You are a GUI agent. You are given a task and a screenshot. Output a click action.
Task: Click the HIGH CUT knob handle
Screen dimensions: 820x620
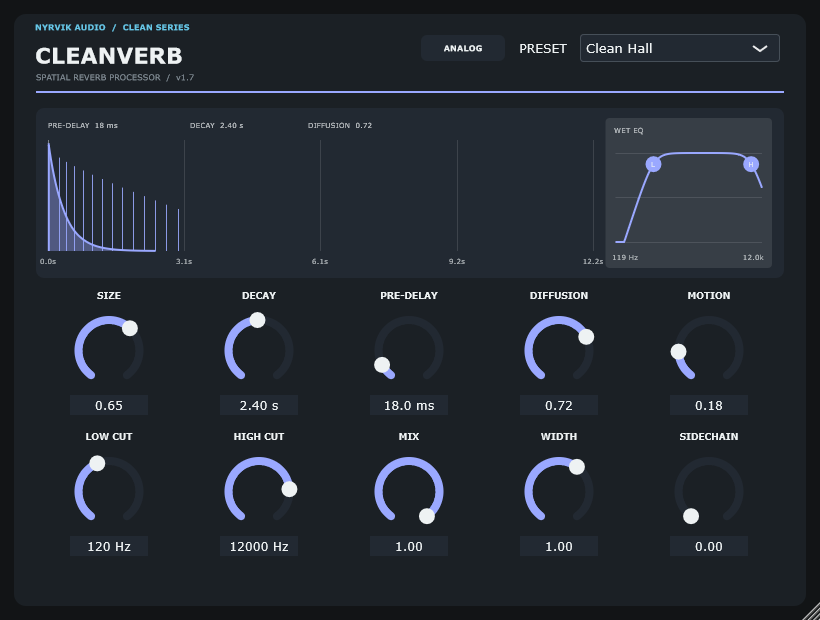[289, 489]
